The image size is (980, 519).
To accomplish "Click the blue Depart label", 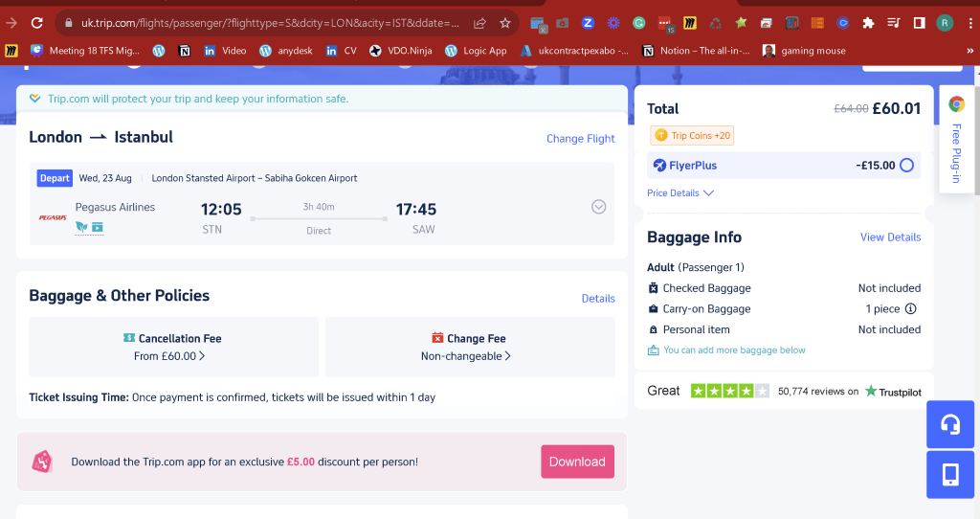I will click(x=55, y=178).
